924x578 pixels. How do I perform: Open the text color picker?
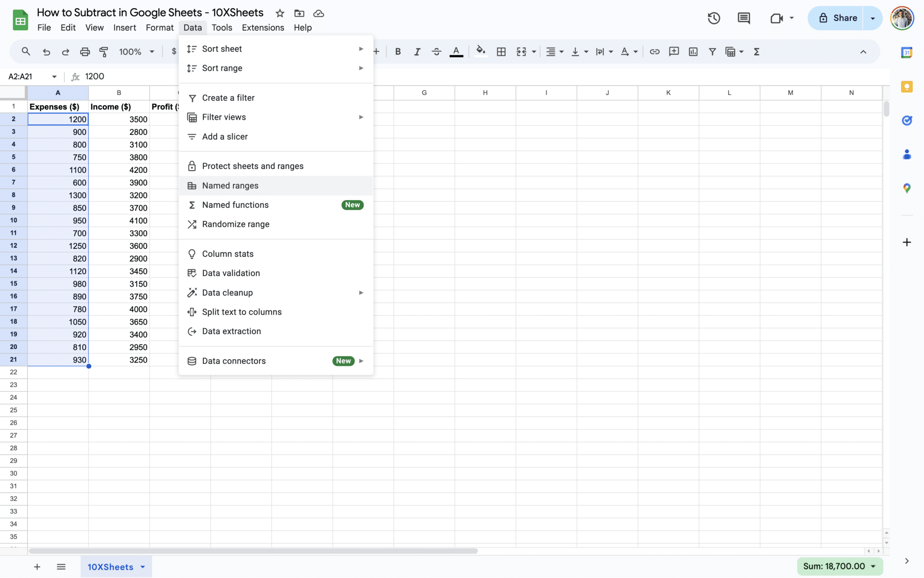click(456, 51)
